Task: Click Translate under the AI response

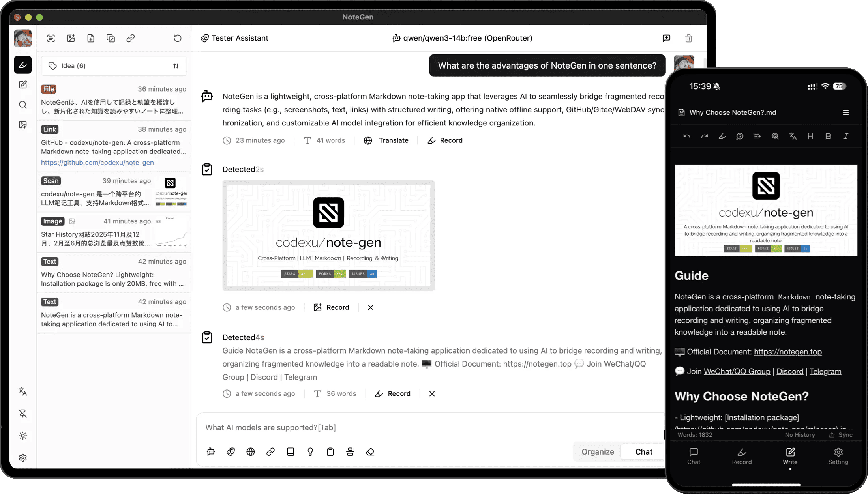Action: (x=386, y=140)
